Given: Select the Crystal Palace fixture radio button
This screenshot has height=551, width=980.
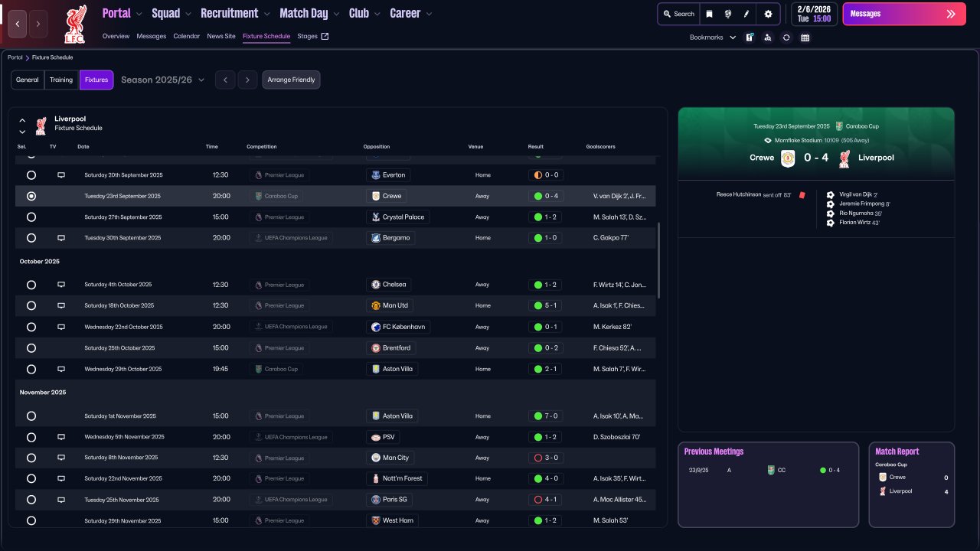Looking at the screenshot, I should [31, 217].
